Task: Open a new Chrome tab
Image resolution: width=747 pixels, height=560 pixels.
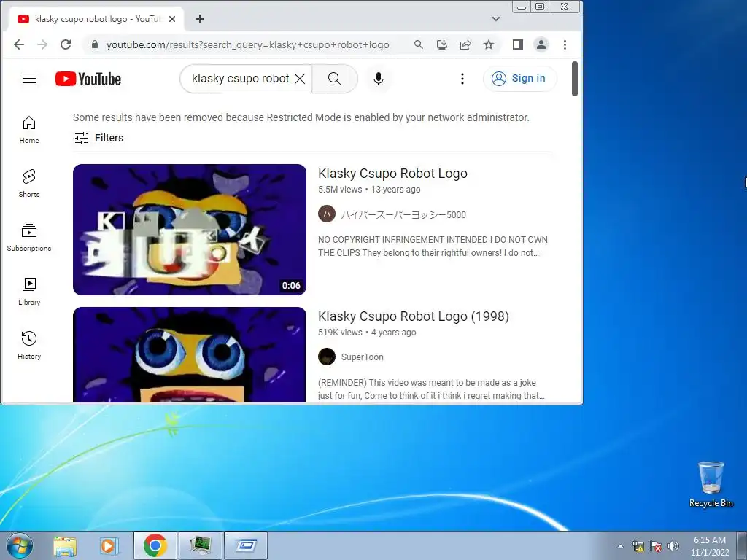Action: click(x=200, y=19)
